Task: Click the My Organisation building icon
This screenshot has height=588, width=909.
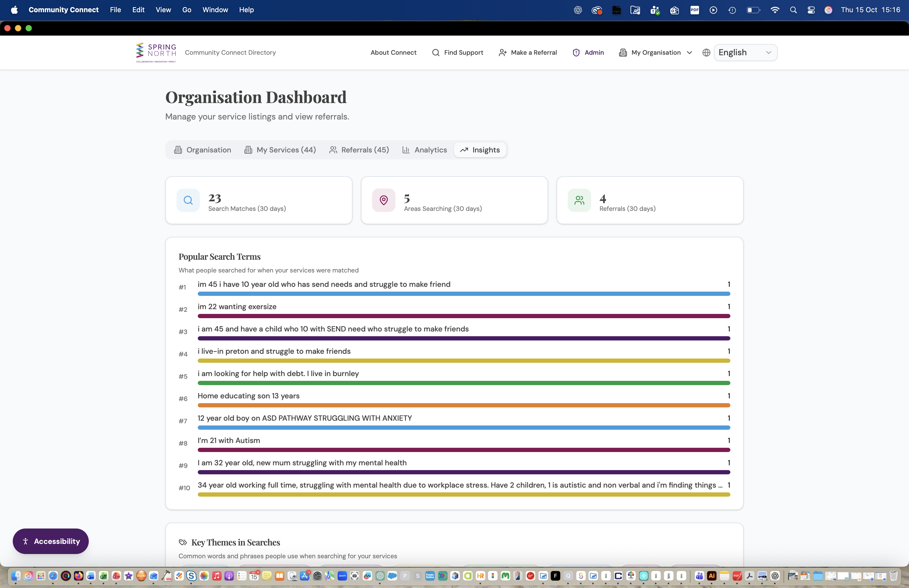Action: (x=623, y=53)
